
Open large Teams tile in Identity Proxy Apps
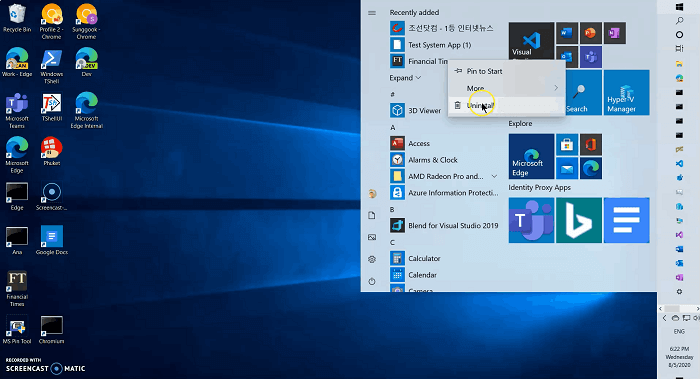531,221
